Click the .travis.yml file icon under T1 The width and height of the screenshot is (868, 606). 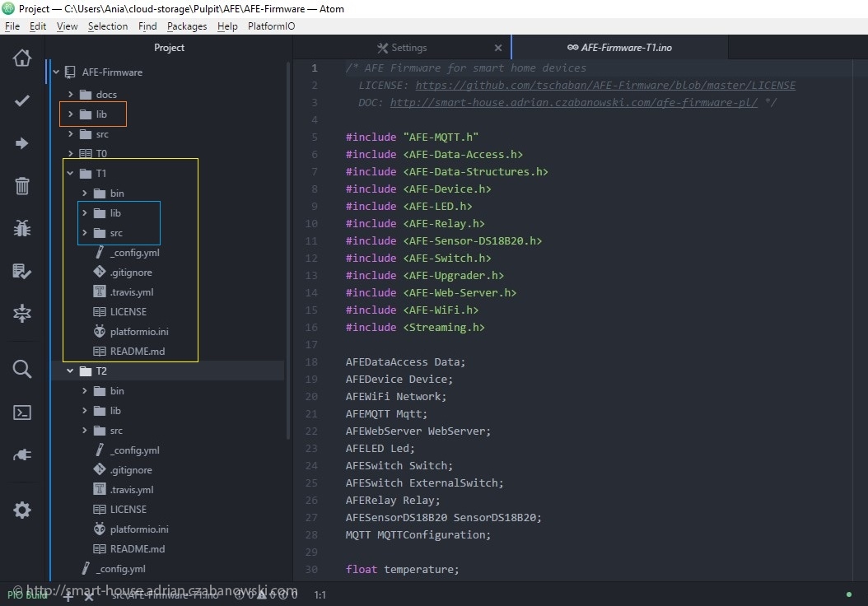100,291
